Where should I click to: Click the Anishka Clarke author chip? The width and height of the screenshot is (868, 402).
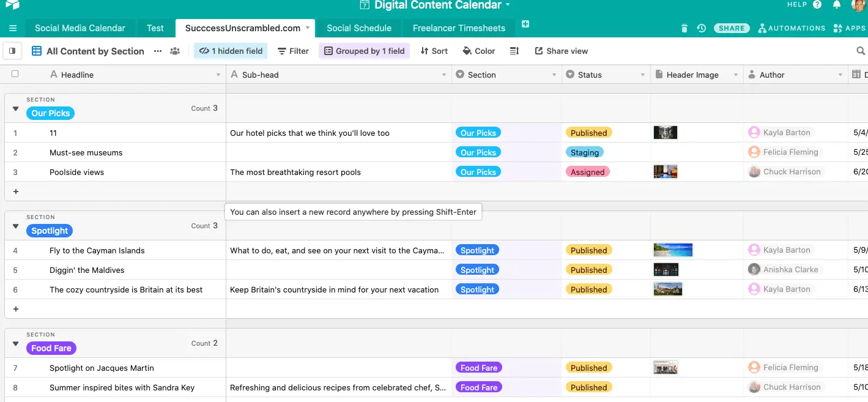point(784,270)
